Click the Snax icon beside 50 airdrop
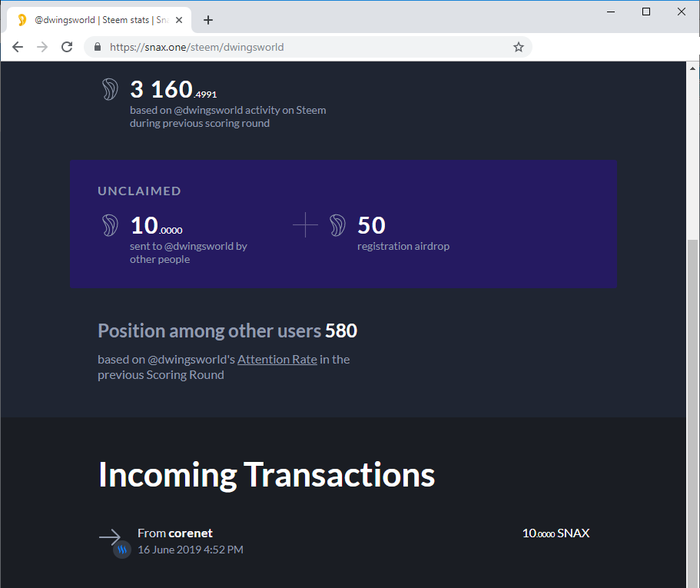The width and height of the screenshot is (700, 588). click(337, 225)
